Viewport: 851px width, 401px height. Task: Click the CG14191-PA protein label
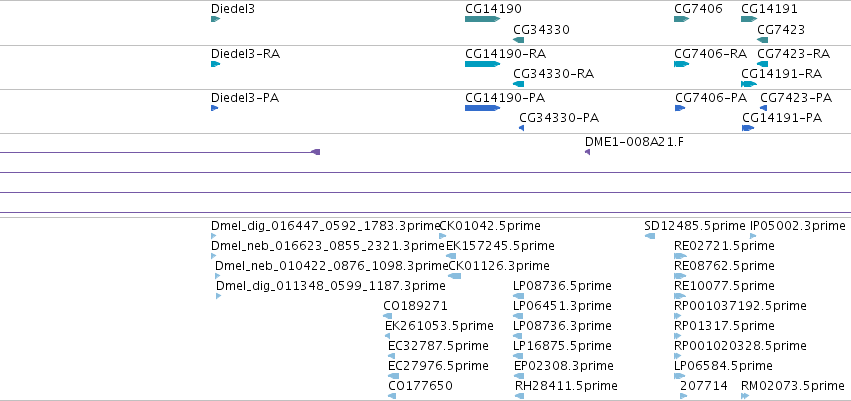pos(782,118)
